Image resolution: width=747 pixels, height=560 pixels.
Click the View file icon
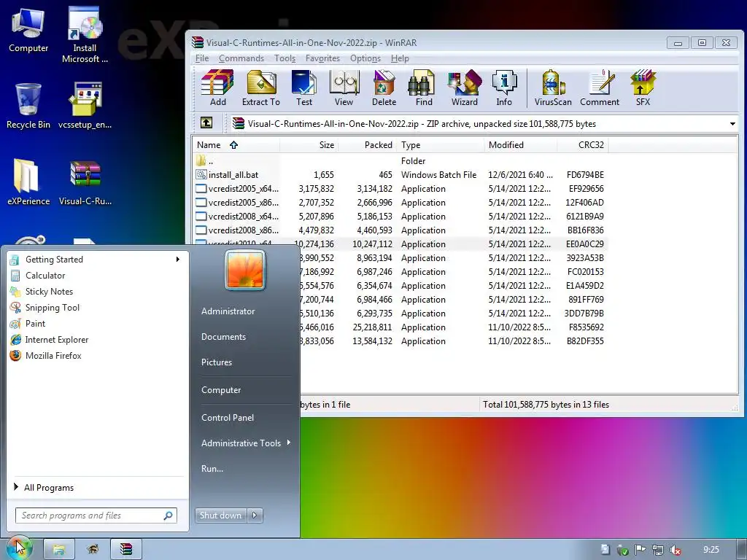click(x=344, y=87)
